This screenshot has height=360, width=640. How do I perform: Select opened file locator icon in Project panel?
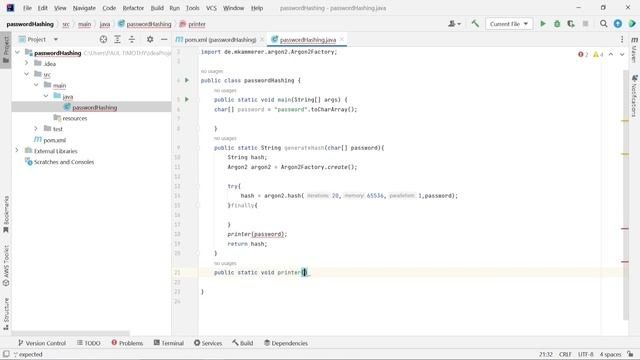click(x=103, y=39)
